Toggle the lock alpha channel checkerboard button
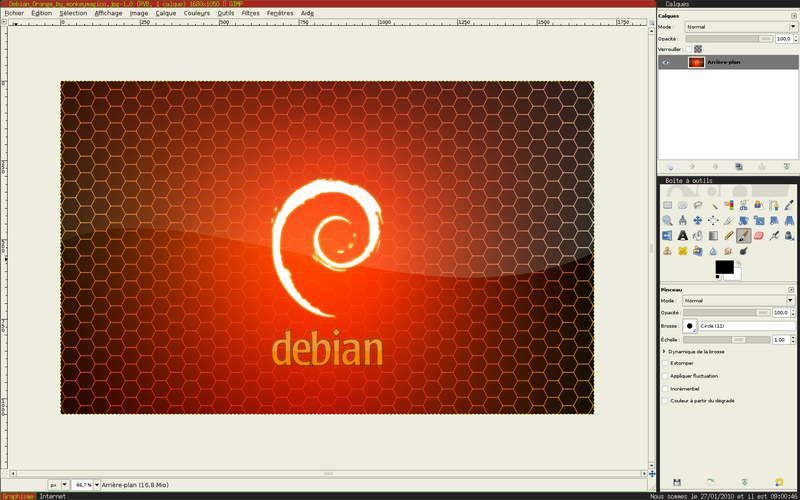 698,49
